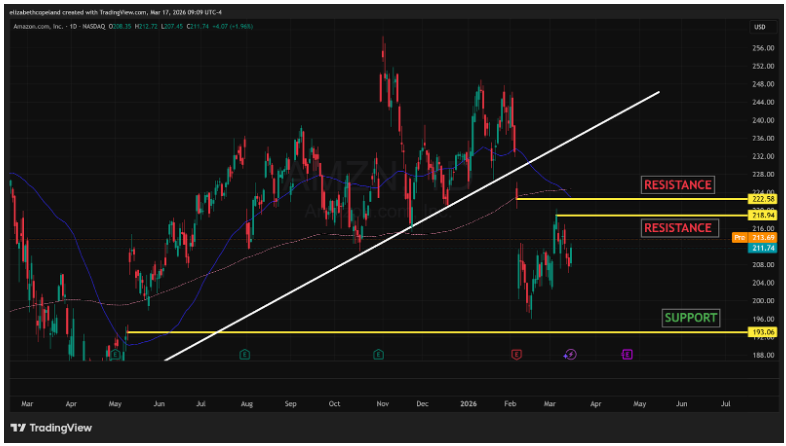Click the 200.00 price axis value

point(765,301)
